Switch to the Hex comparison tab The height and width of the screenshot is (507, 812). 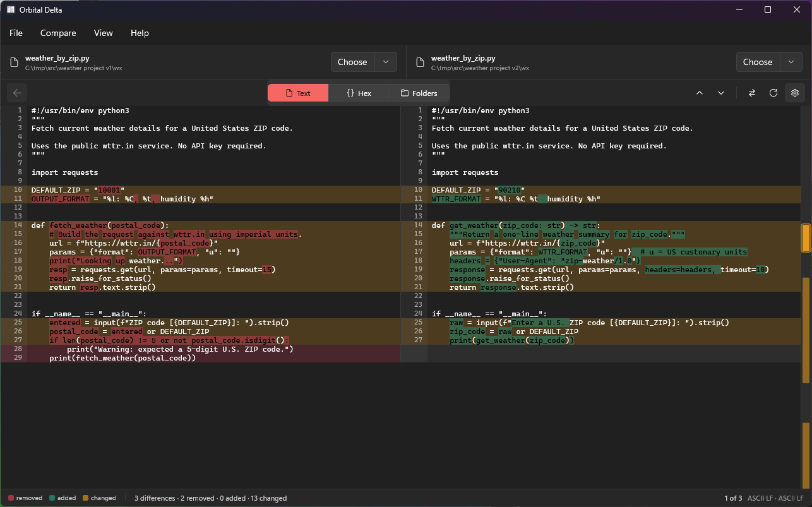[358, 93]
